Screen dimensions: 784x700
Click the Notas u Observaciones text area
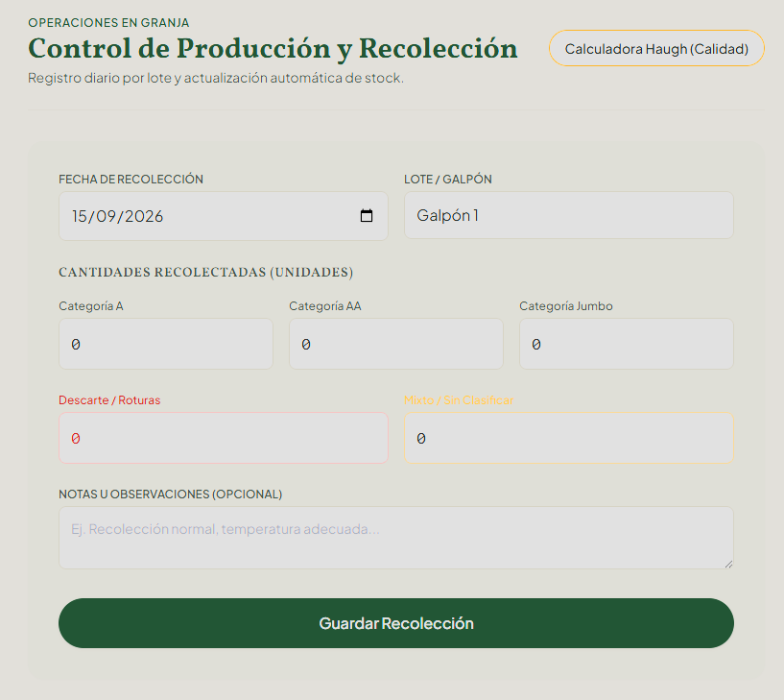[396, 538]
